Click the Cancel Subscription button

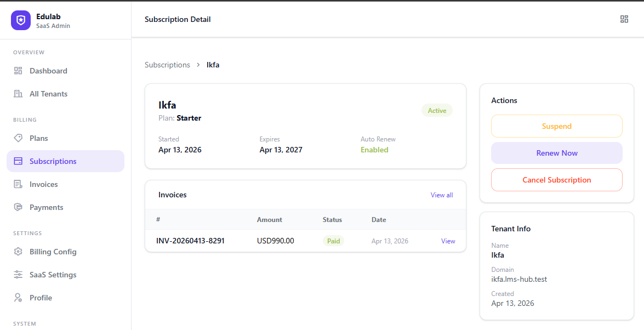coord(556,180)
